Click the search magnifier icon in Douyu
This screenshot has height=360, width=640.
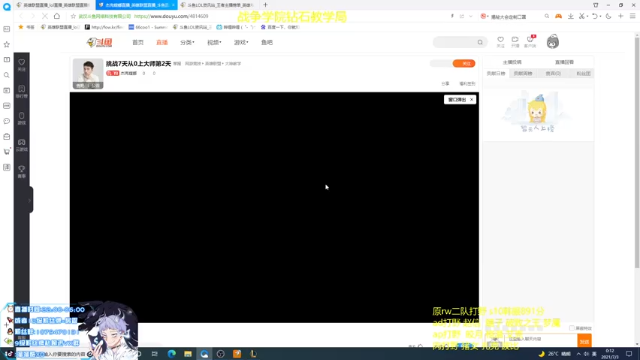click(480, 42)
